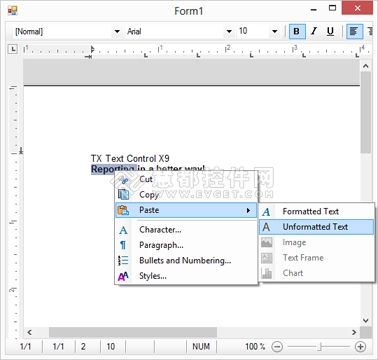Click the 100 % zoom value
The image size is (378, 360).
(x=255, y=347)
